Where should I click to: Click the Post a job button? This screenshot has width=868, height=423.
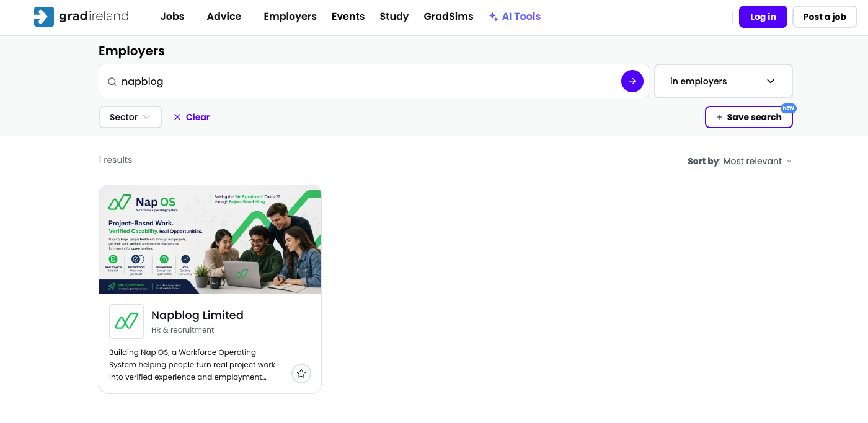click(825, 17)
